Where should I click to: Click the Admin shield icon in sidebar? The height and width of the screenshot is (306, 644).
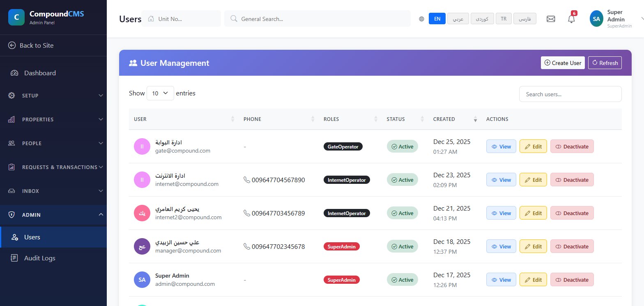click(12, 215)
